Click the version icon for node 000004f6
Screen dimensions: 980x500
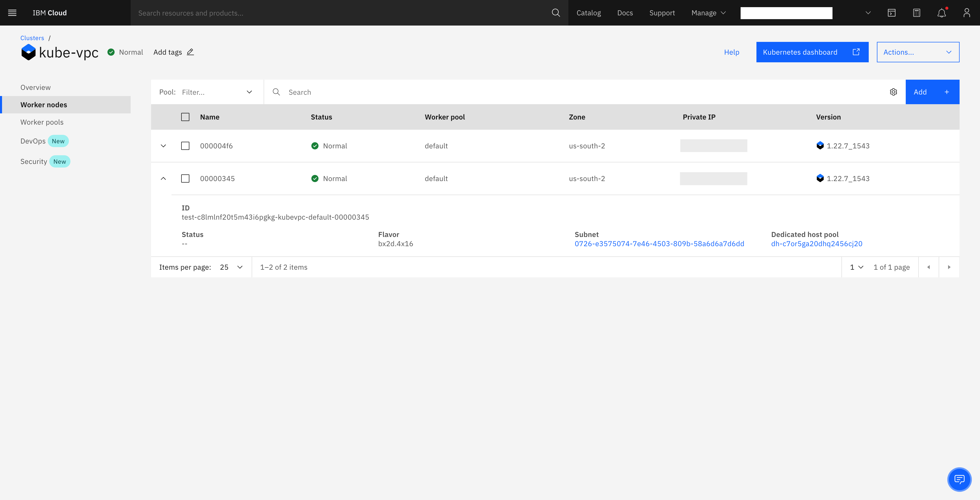click(820, 146)
